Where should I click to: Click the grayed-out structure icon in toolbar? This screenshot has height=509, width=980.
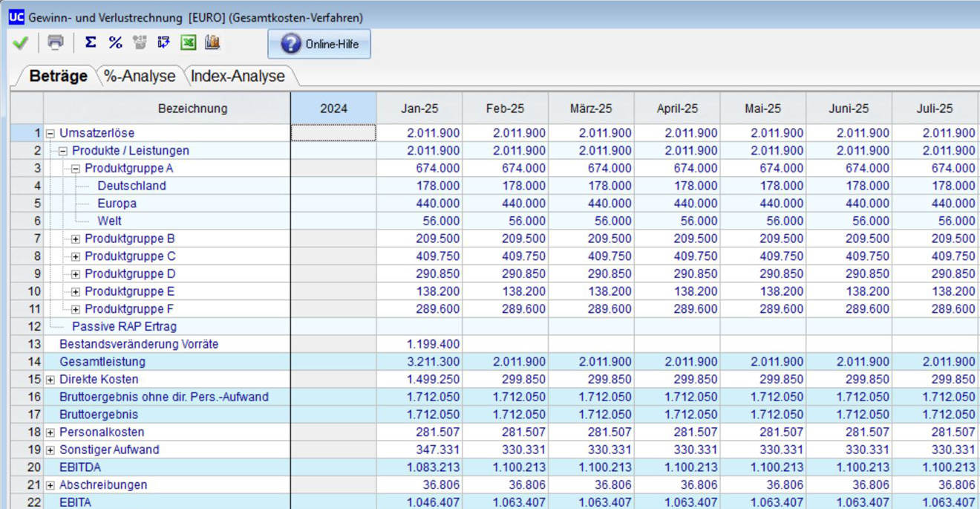coord(140,42)
